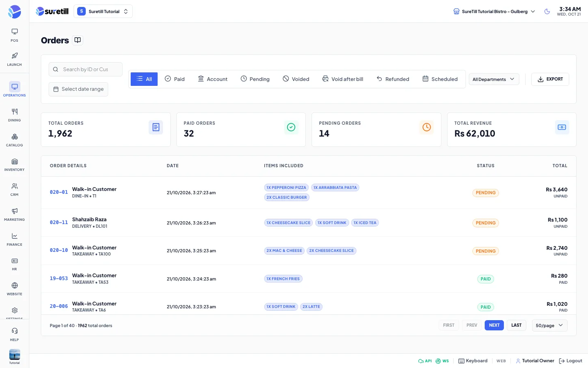Click the 3:34 AM clock display
Screen dimensions: 588x368
pyautogui.click(x=570, y=9)
